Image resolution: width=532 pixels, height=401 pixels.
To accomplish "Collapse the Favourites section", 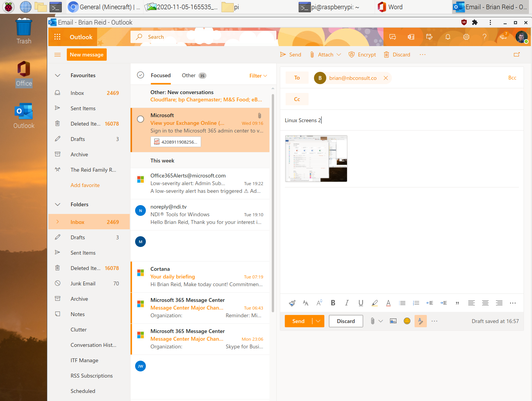I will pyautogui.click(x=58, y=75).
